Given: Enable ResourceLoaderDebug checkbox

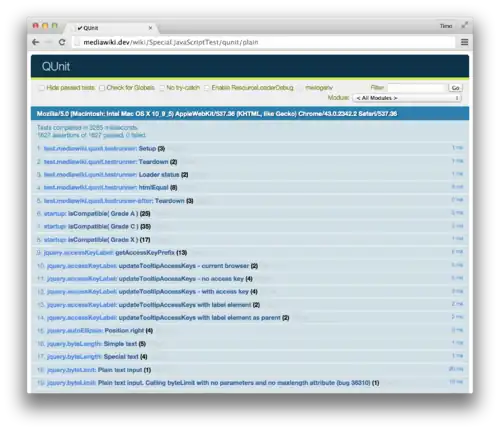Looking at the screenshot, I should pos(207,88).
